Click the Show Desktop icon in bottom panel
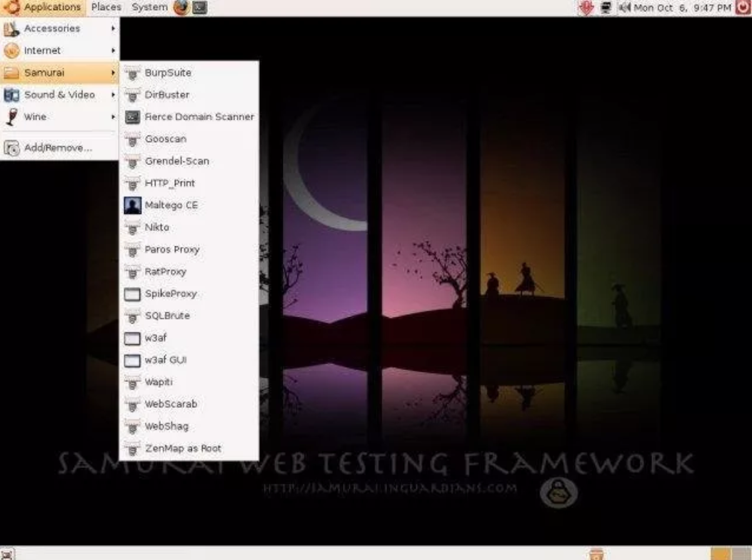The width and height of the screenshot is (752, 560). click(x=7, y=554)
